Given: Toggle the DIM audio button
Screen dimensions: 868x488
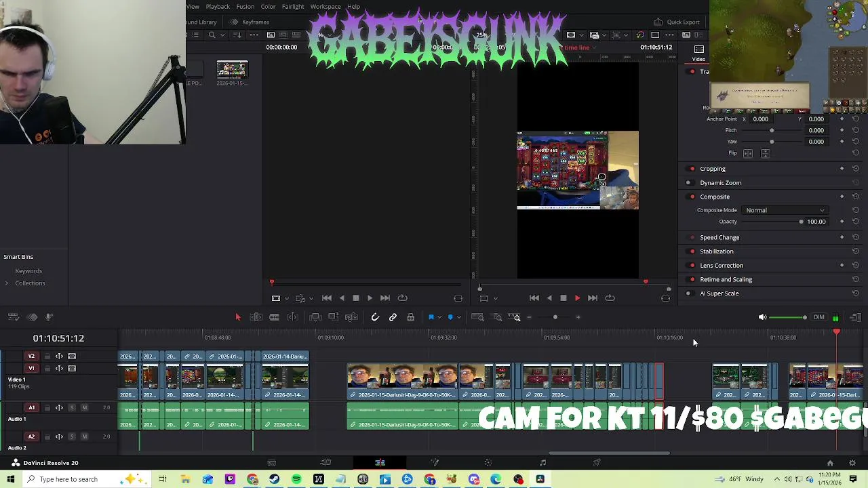Looking at the screenshot, I should (819, 317).
